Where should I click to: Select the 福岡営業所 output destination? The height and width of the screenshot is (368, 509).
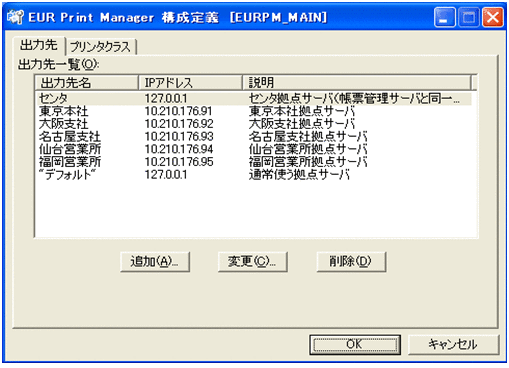[69, 162]
